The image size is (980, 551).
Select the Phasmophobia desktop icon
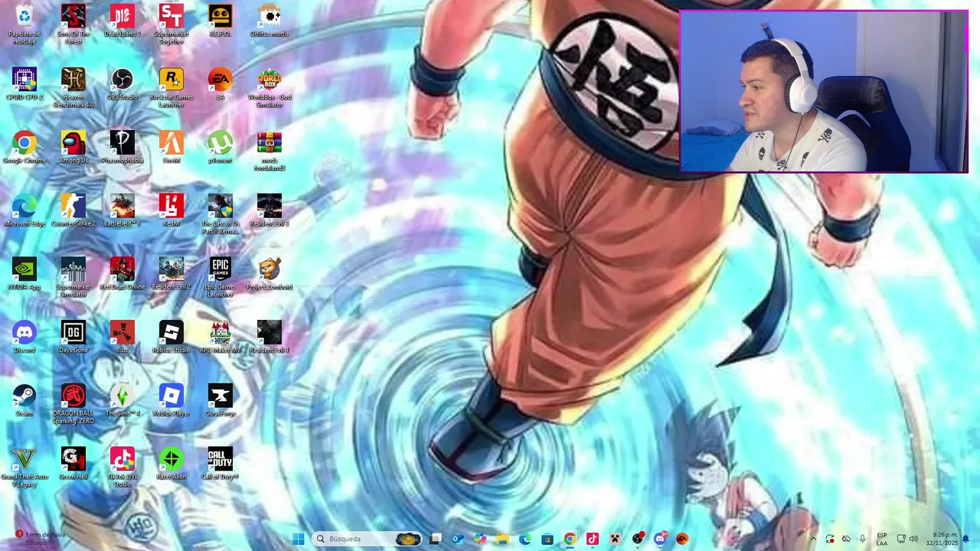coord(122,148)
